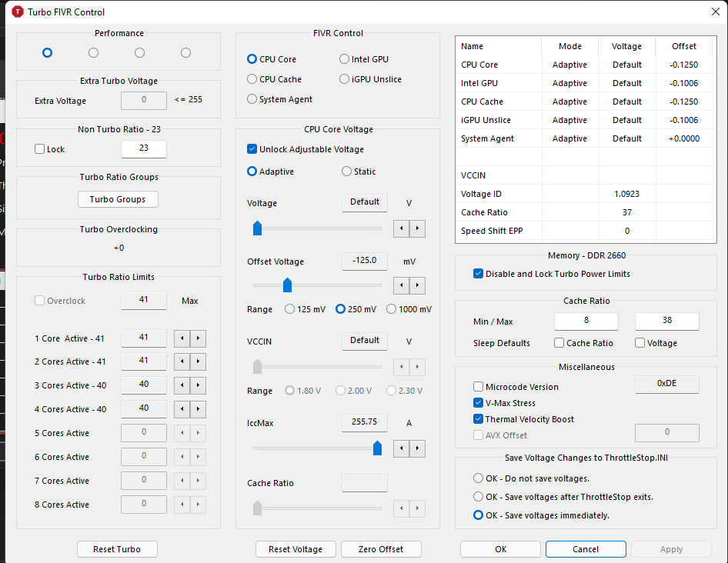
Task: Click the Cancel button
Action: pos(586,549)
